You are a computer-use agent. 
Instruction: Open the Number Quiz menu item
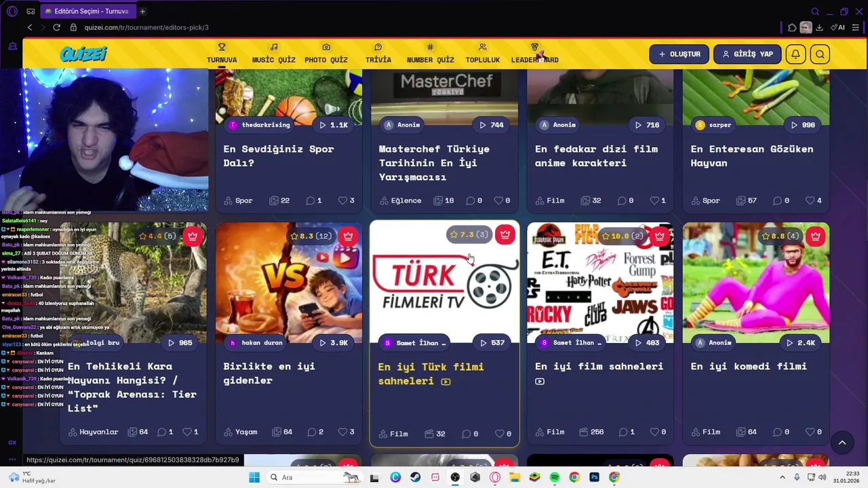pyautogui.click(x=430, y=54)
